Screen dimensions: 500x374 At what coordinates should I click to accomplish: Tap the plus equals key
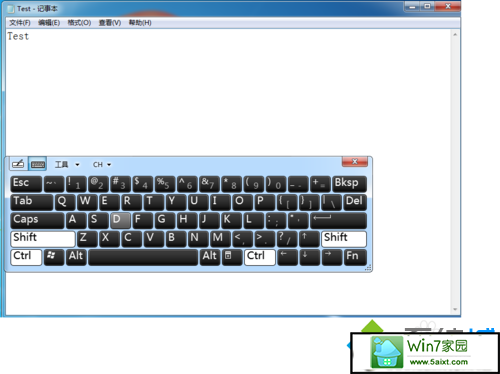[321, 184]
